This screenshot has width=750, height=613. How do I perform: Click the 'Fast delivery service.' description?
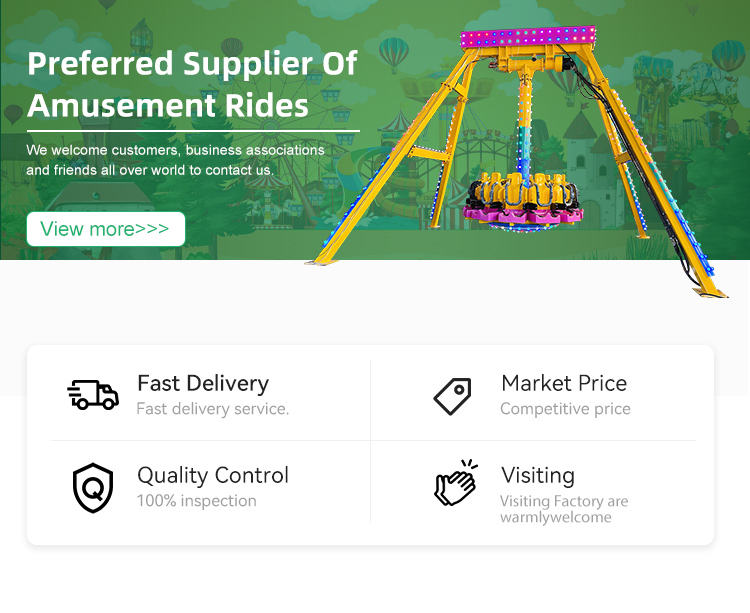click(x=213, y=409)
